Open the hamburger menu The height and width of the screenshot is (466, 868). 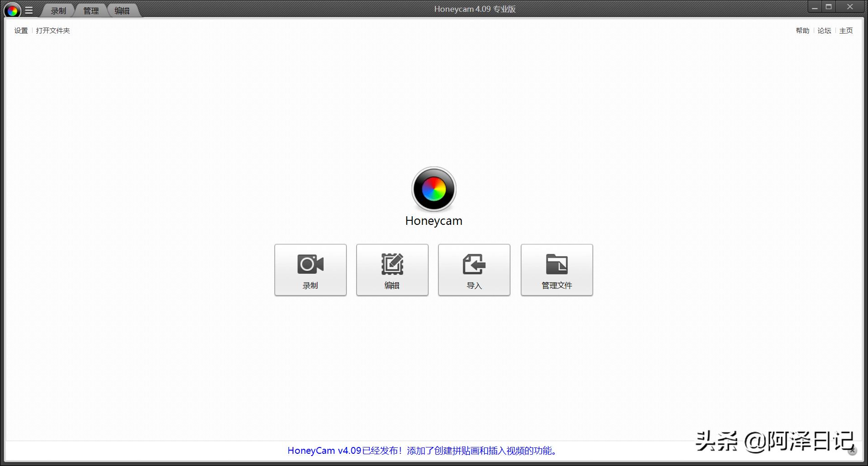click(x=29, y=10)
